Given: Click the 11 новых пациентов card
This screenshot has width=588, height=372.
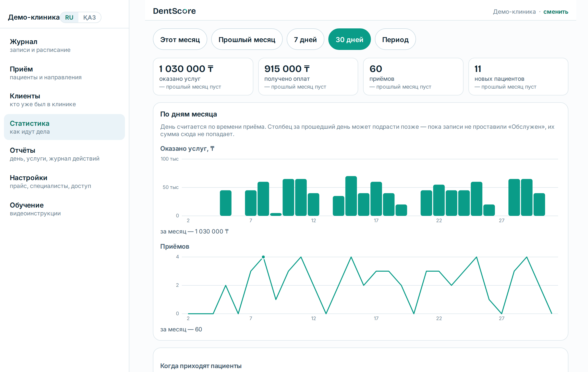Looking at the screenshot, I should click(x=518, y=77).
